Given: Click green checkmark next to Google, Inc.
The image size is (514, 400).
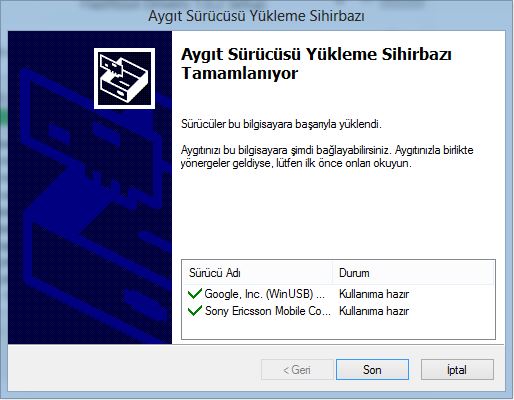Looking at the screenshot, I should tap(195, 294).
